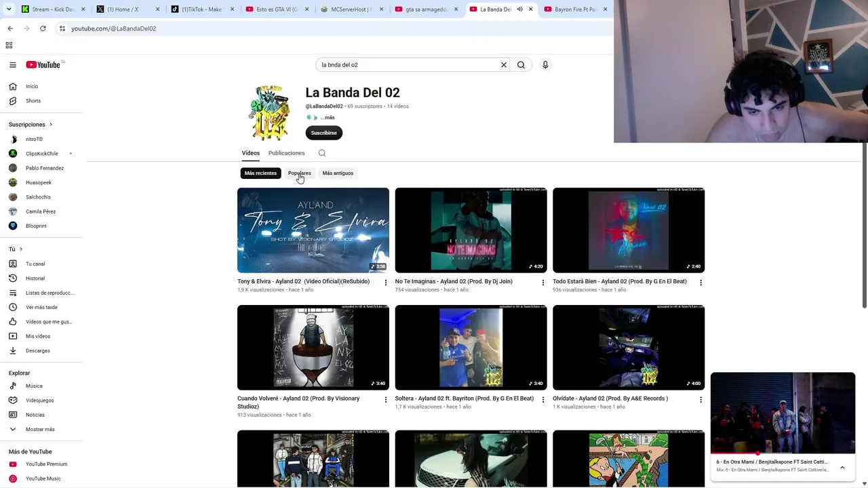The height and width of the screenshot is (488, 868).
Task: Play the Tony & Elvira video thumbnail
Action: click(313, 230)
